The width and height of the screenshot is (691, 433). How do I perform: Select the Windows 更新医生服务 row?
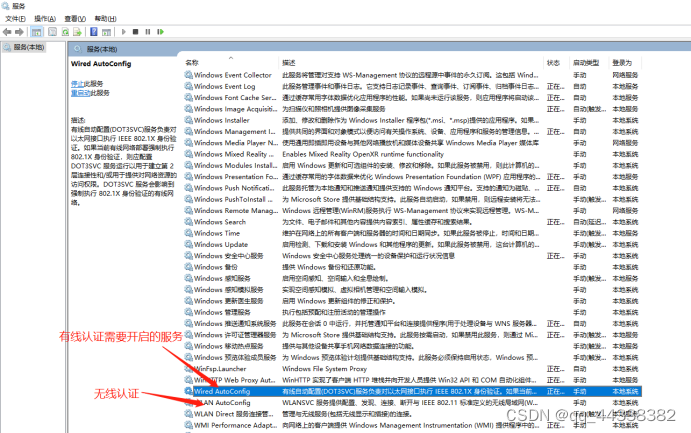[412, 301]
